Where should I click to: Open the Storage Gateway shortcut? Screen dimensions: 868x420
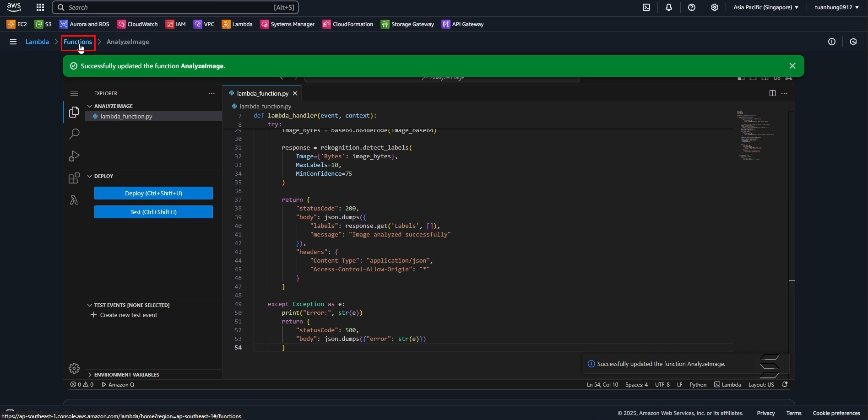[x=407, y=24]
